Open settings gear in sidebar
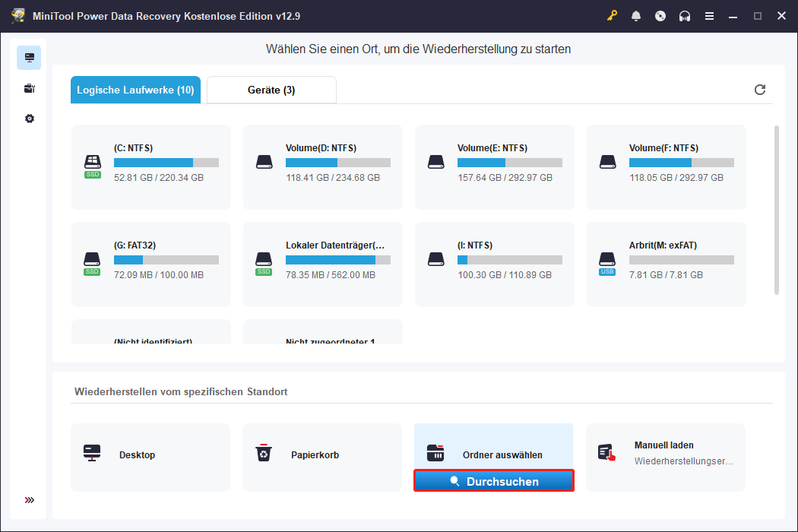This screenshot has height=532, width=798. pyautogui.click(x=29, y=119)
